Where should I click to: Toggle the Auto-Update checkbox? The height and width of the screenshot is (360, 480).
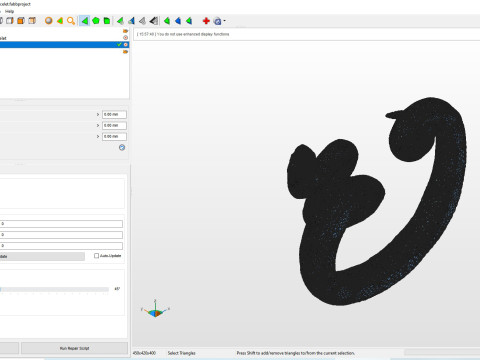click(x=96, y=256)
